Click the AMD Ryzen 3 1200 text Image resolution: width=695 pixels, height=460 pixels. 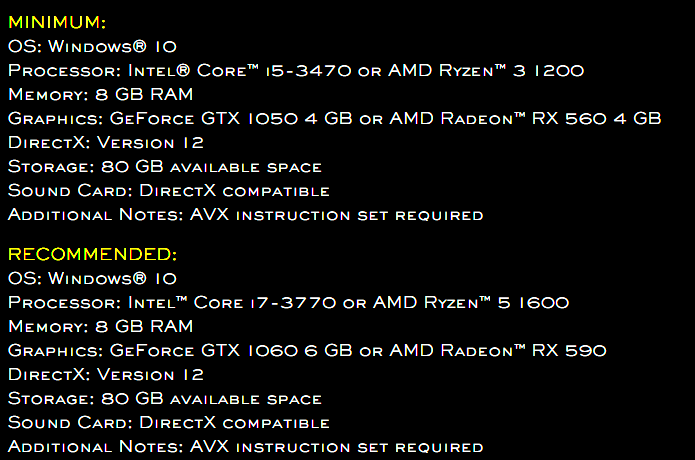[x=486, y=70]
